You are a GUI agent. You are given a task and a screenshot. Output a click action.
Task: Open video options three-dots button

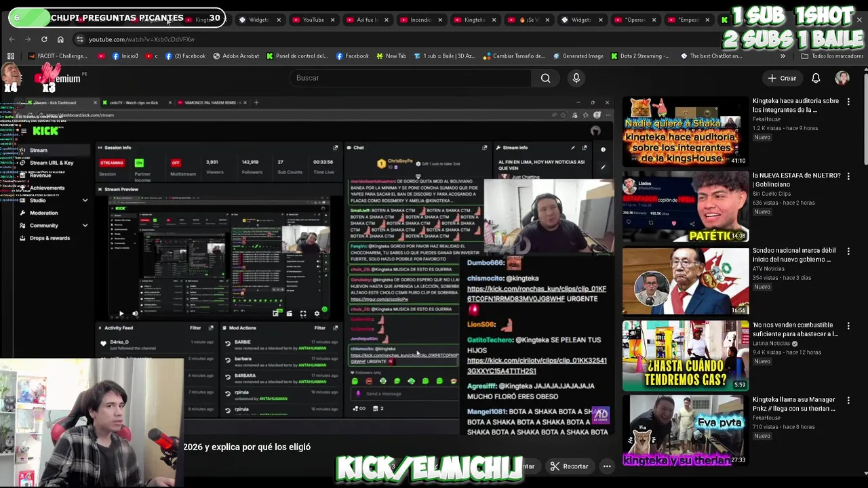(607, 466)
